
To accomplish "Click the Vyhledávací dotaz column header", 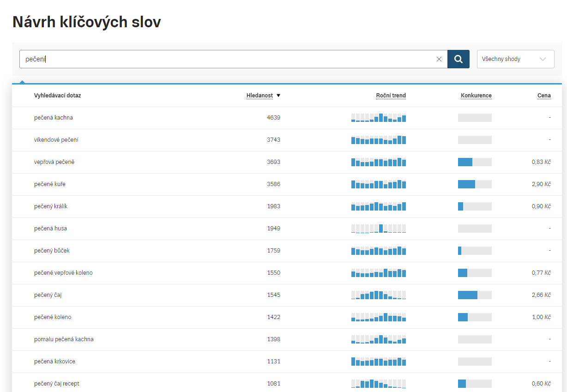I will click(x=57, y=96).
